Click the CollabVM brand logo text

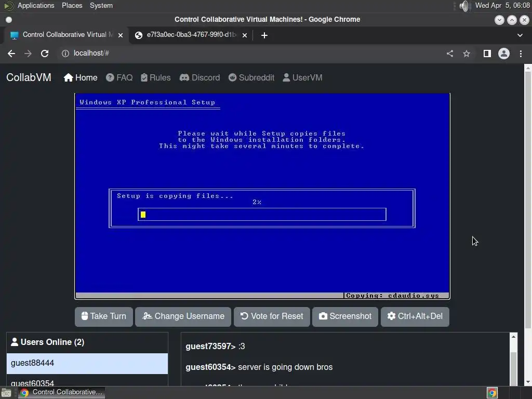[x=29, y=77]
